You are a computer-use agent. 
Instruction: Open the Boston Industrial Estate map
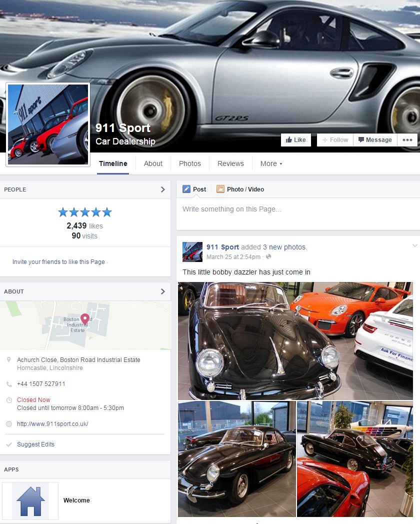tap(85, 325)
